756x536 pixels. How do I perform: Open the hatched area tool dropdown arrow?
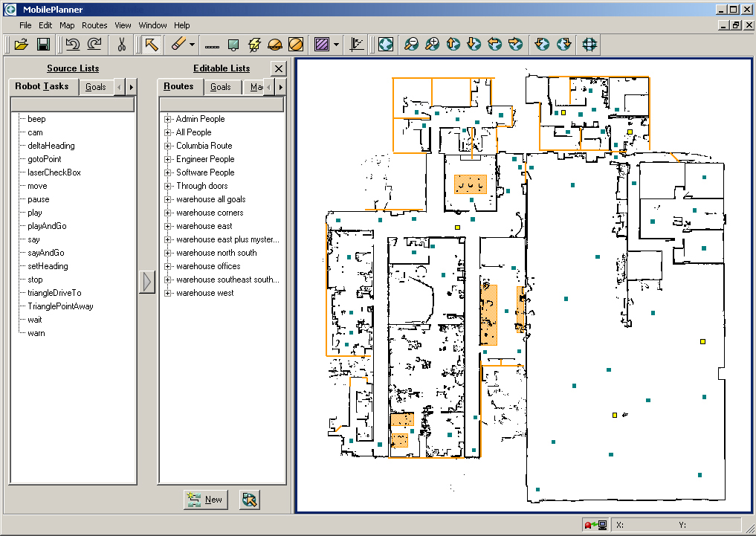[x=336, y=45]
